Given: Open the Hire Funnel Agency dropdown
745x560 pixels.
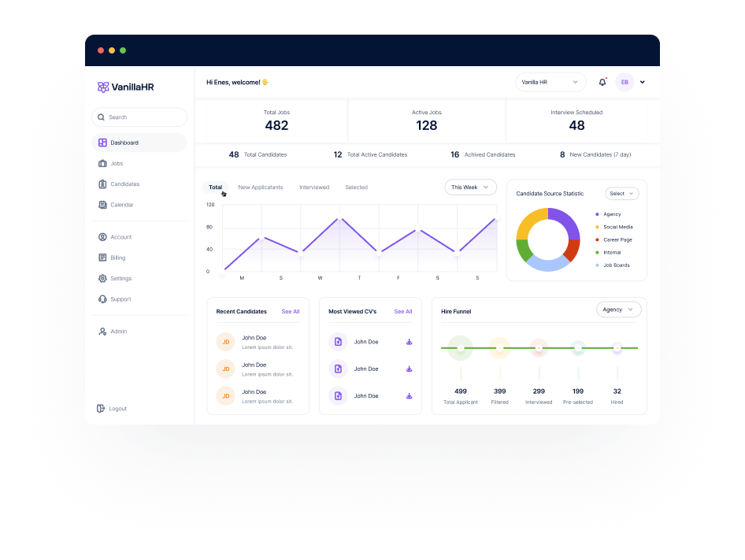Looking at the screenshot, I should point(618,310).
